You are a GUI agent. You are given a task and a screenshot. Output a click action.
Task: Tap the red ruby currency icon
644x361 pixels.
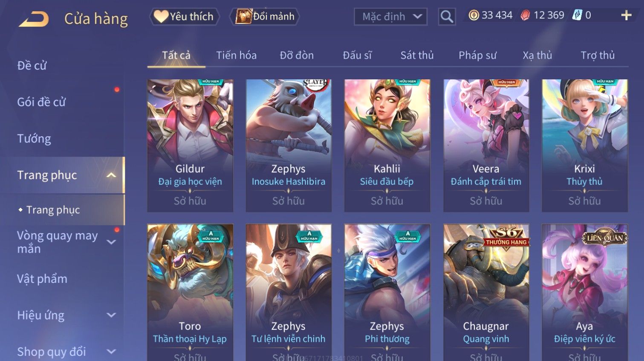(x=525, y=15)
